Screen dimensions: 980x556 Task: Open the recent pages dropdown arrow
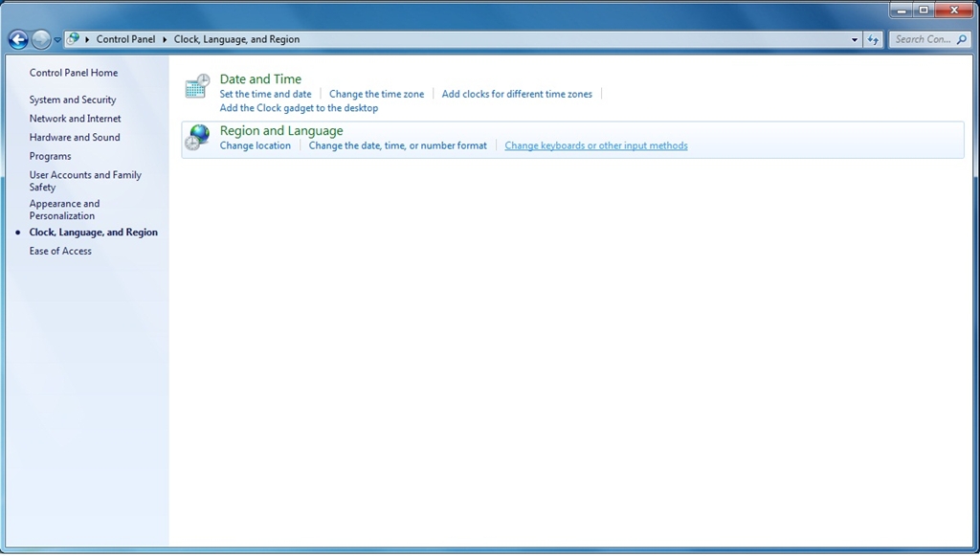56,39
